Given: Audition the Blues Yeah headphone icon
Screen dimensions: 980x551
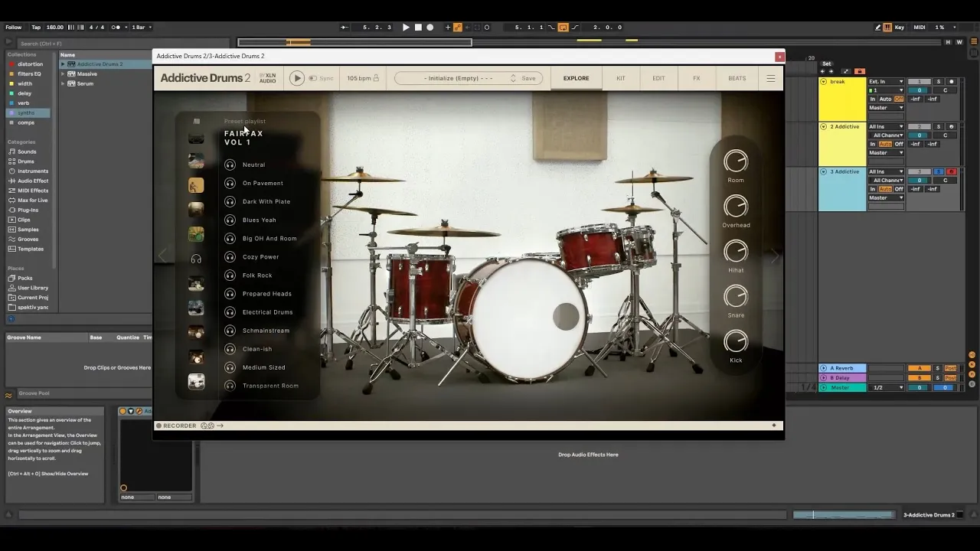Looking at the screenshot, I should tap(230, 220).
